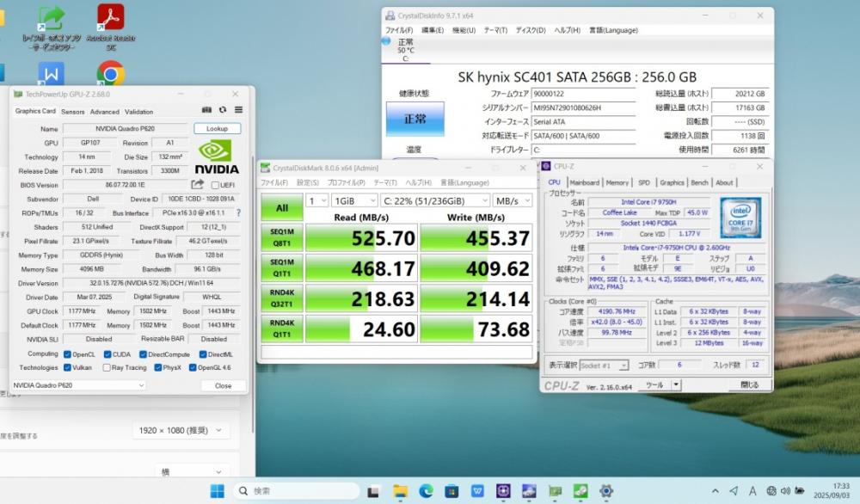Click the 閉じる button in CPU-Z
The height and width of the screenshot is (504, 860).
point(749,385)
